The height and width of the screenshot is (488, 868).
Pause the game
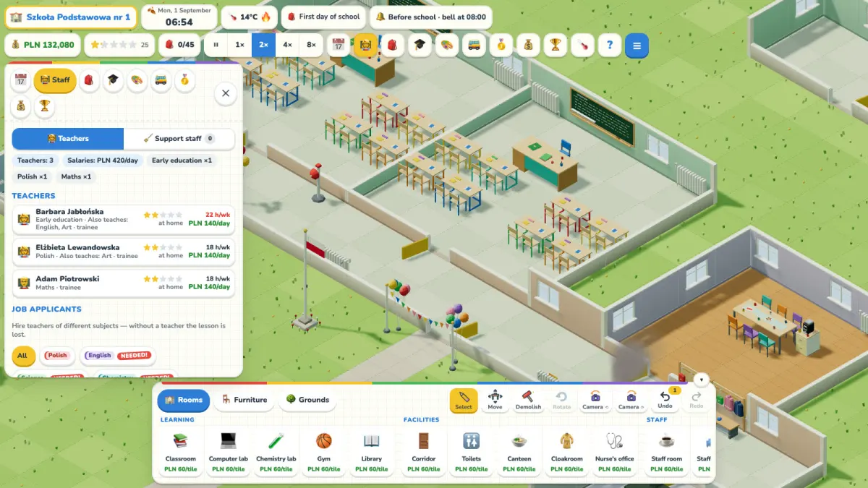(x=216, y=45)
